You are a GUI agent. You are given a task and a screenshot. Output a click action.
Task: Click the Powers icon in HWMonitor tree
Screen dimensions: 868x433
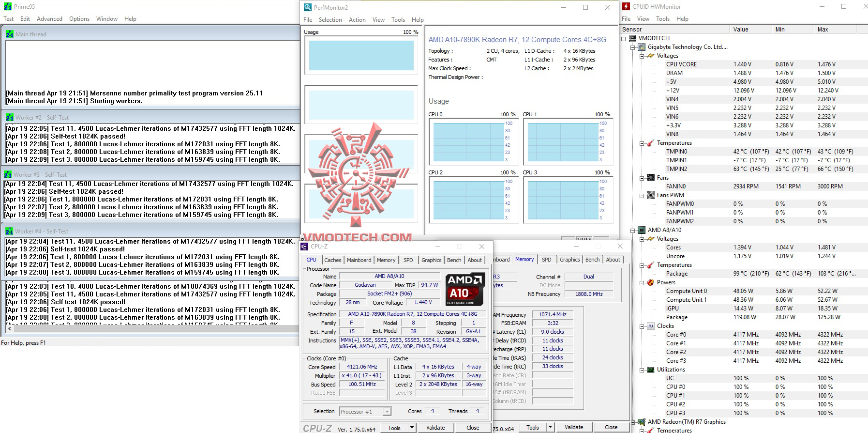coord(651,282)
